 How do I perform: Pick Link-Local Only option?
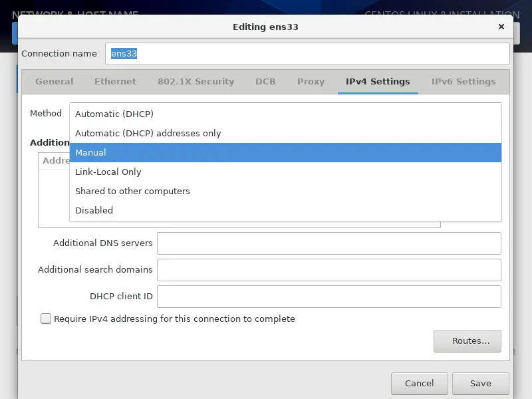(x=108, y=172)
